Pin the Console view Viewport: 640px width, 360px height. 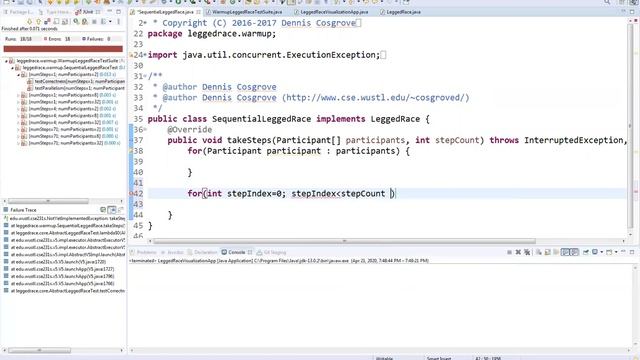click(x=586, y=252)
